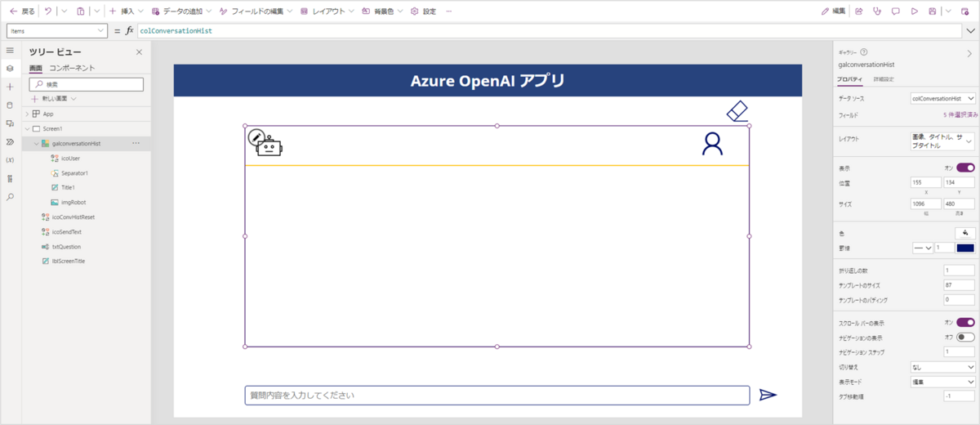Select imgRobot in the tree
The image size is (980, 425).
[73, 203]
